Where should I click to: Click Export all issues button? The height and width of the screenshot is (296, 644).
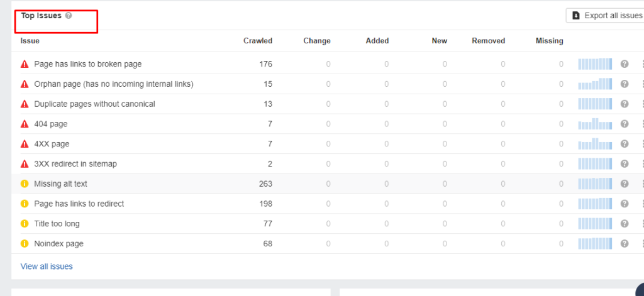605,16
